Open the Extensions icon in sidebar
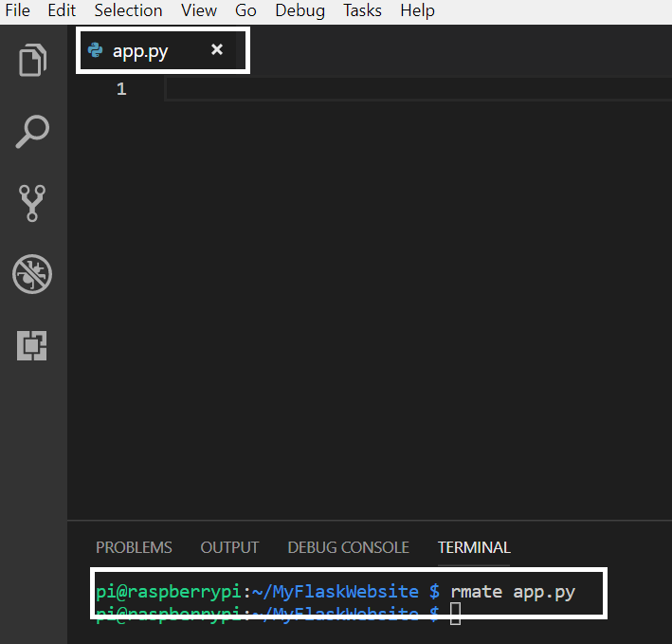Screen dimensions: 672x644 click(x=32, y=346)
